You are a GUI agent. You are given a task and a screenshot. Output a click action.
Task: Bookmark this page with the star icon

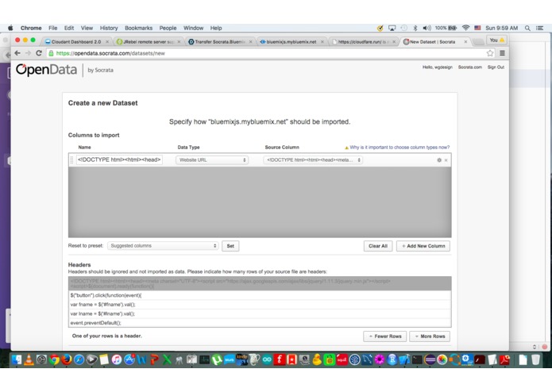[x=490, y=53]
